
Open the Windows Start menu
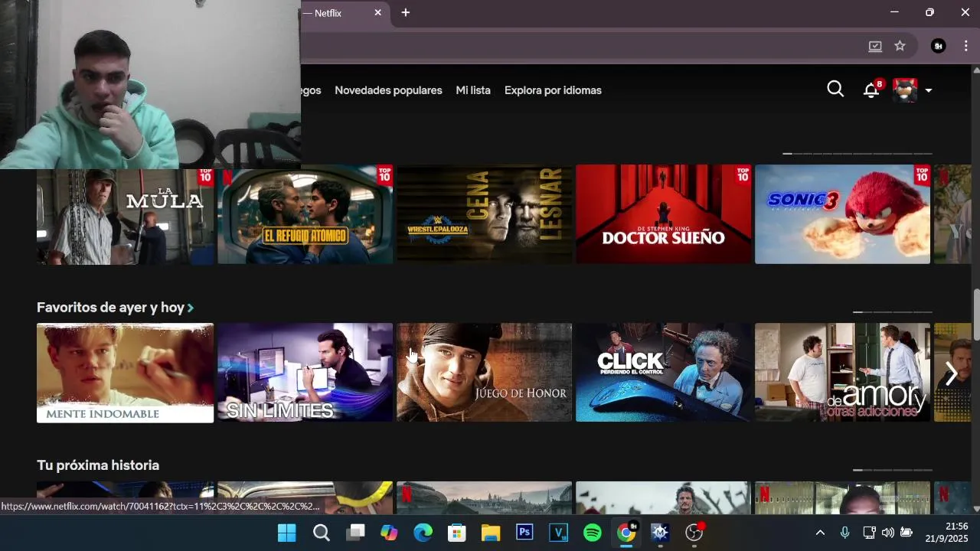tap(287, 533)
